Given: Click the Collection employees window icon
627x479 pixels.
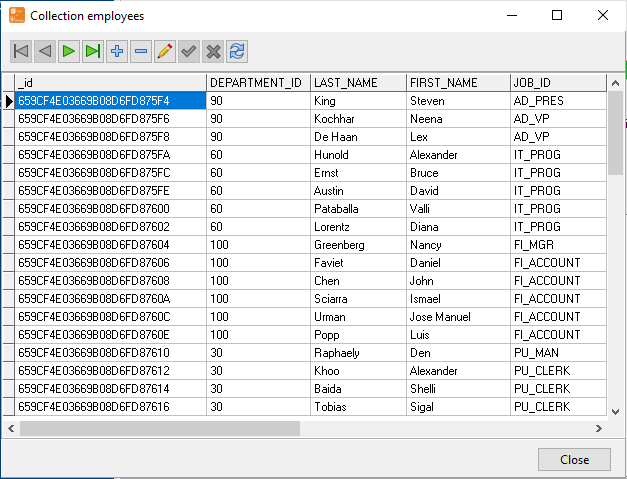Looking at the screenshot, I should (16, 16).
